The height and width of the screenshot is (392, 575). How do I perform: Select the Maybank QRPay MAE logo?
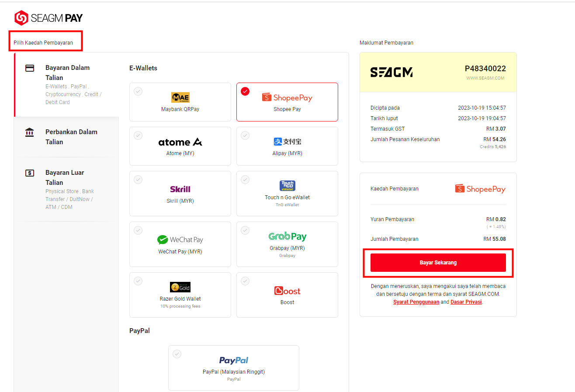pos(180,97)
